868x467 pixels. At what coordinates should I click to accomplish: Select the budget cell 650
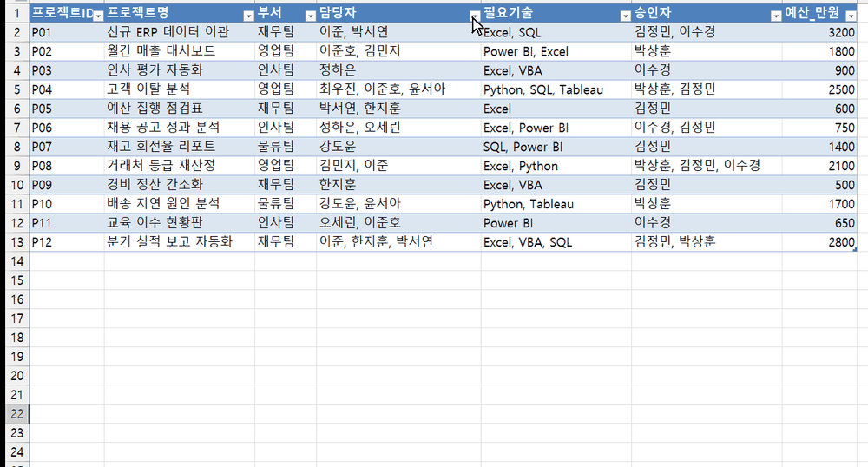pyautogui.click(x=820, y=223)
